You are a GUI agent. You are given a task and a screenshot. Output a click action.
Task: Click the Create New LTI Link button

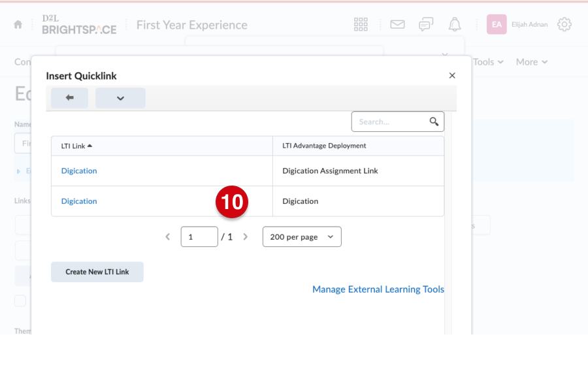pos(97,272)
